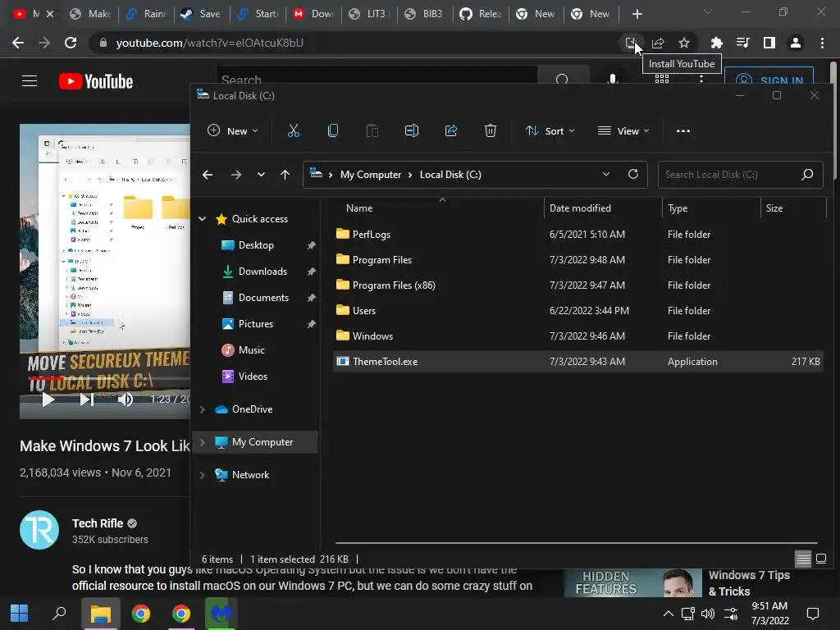This screenshot has height=630, width=840.
Task: Select the ThemeTool.exe file row
Action: (x=578, y=362)
